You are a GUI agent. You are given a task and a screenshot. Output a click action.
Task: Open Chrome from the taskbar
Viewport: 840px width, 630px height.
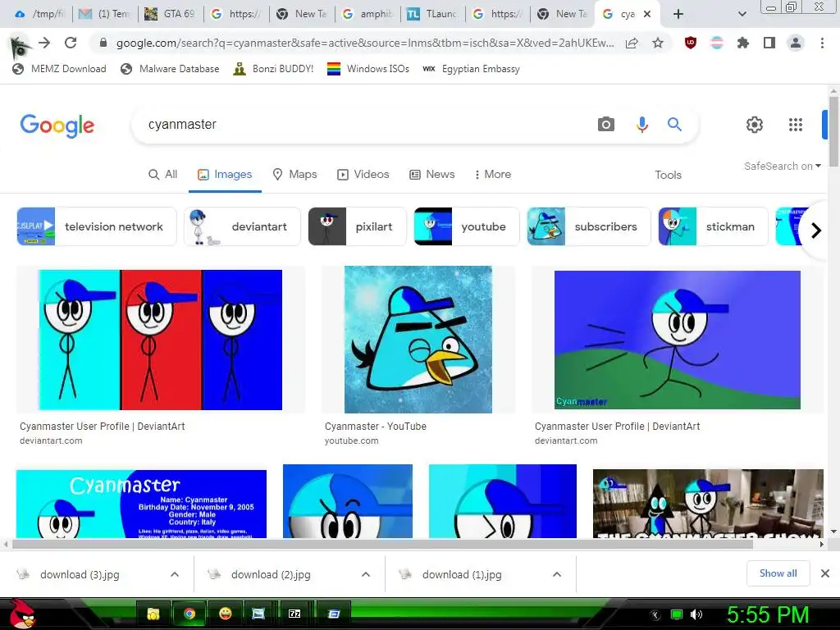189,614
